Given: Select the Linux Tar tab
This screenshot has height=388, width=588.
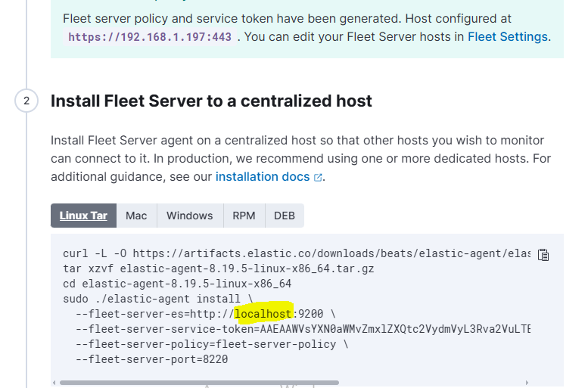Looking at the screenshot, I should click(83, 216).
